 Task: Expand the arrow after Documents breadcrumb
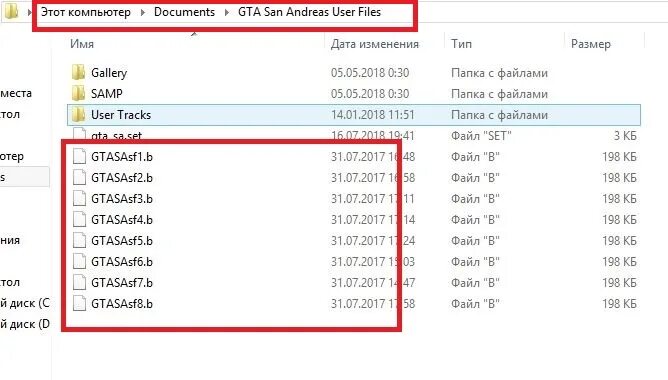coord(227,12)
